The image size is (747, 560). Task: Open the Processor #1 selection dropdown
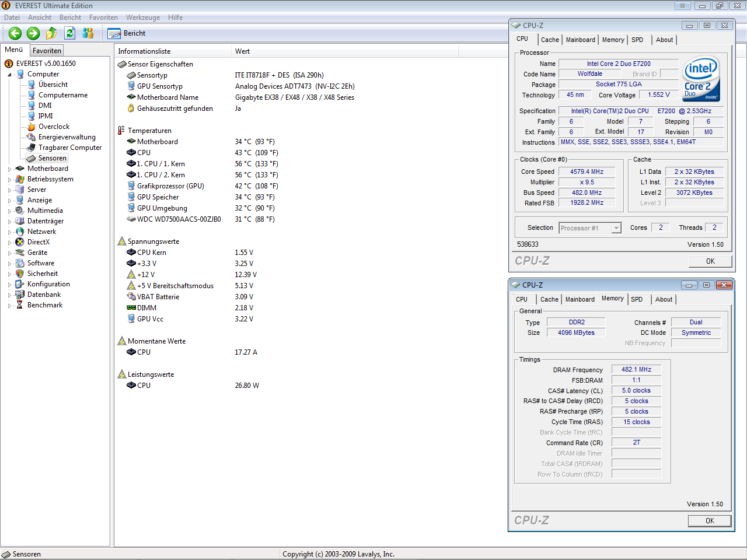[616, 228]
